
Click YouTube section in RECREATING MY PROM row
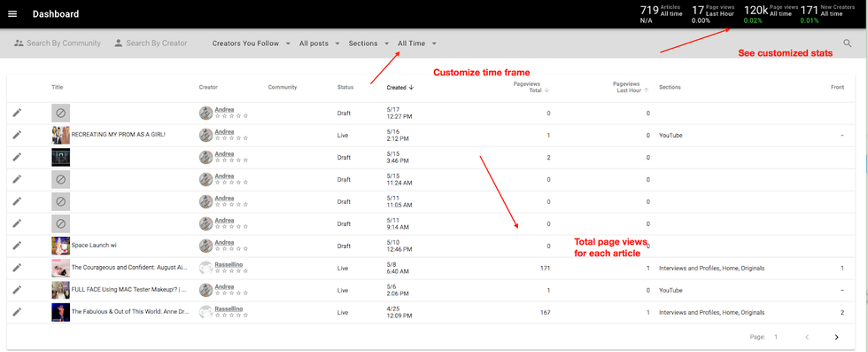pyautogui.click(x=670, y=136)
